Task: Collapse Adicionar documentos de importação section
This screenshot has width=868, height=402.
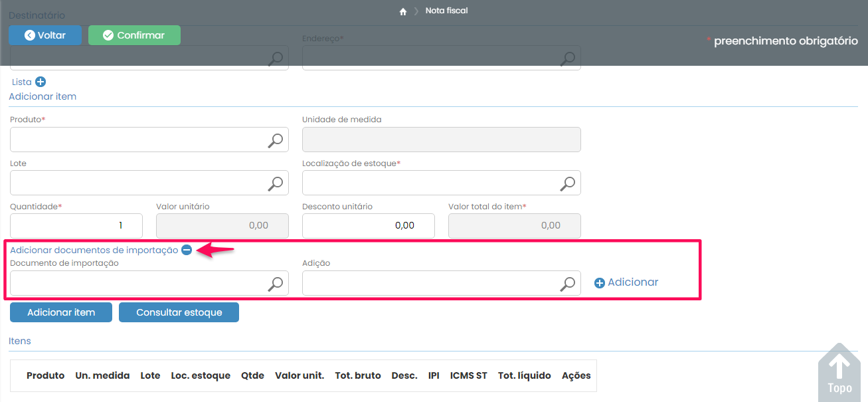Action: coord(187,251)
